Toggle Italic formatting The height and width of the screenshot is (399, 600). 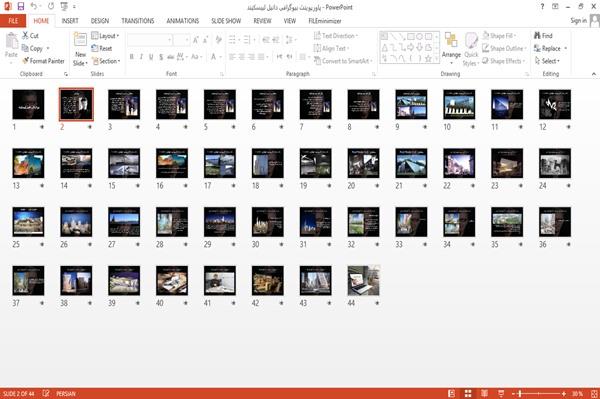[141, 57]
